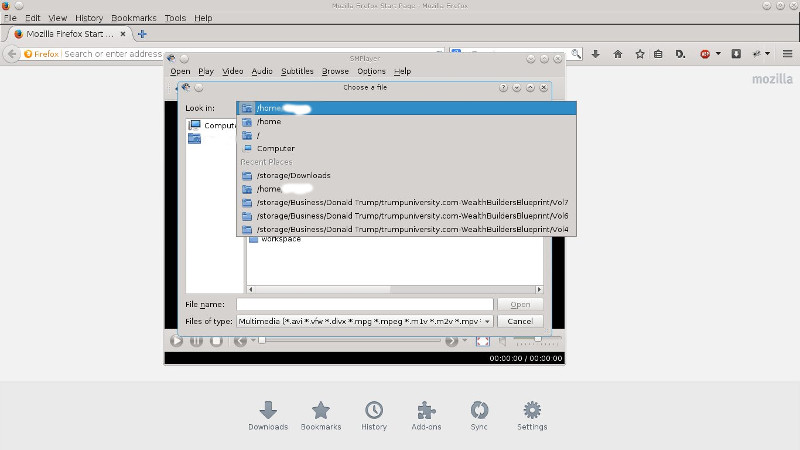Select the folder icon below Computer in sidebar

(x=194, y=138)
